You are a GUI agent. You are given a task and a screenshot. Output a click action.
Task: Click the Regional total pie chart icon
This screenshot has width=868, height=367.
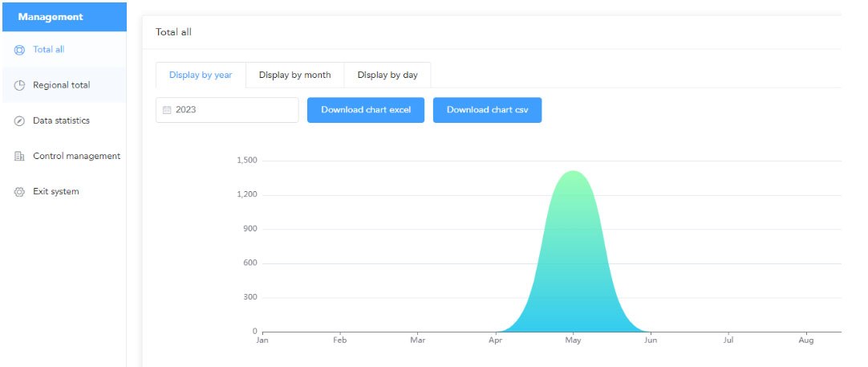point(20,85)
